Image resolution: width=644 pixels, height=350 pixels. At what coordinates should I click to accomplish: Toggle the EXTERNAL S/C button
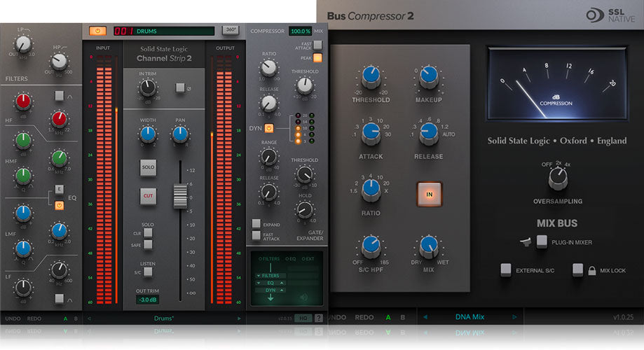coord(506,269)
